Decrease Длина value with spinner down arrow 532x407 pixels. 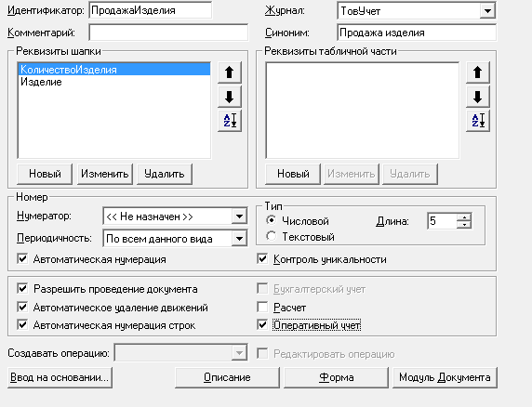click(464, 225)
